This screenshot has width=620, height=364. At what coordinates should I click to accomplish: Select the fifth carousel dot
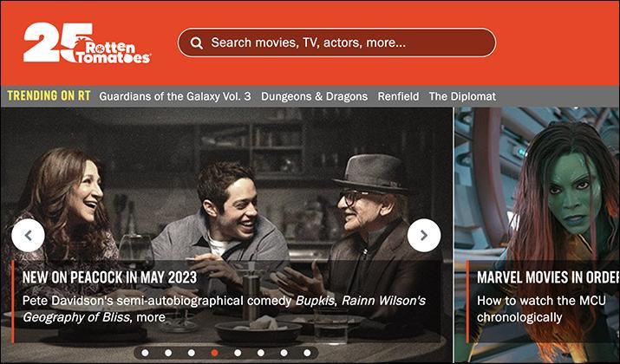coord(238,353)
